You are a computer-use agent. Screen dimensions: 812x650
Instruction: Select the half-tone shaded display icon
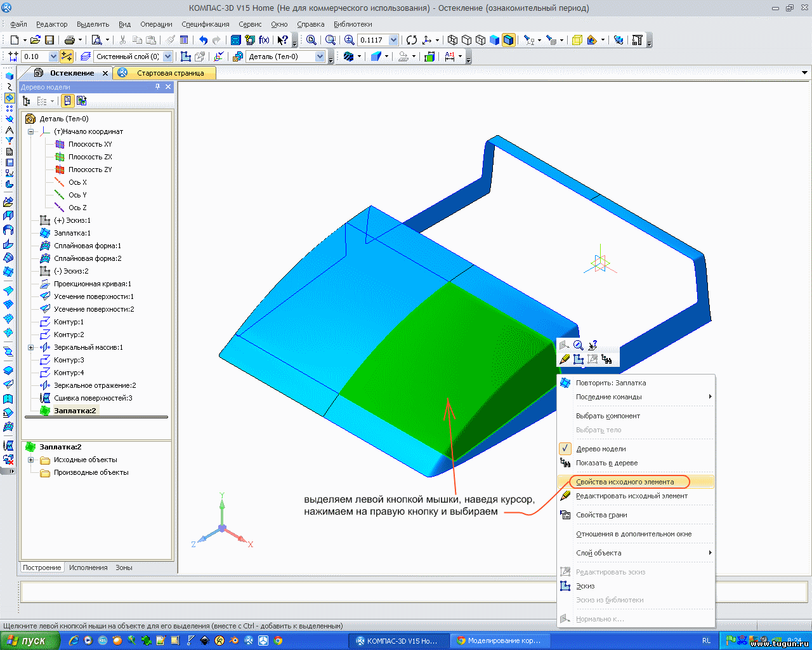(x=494, y=40)
